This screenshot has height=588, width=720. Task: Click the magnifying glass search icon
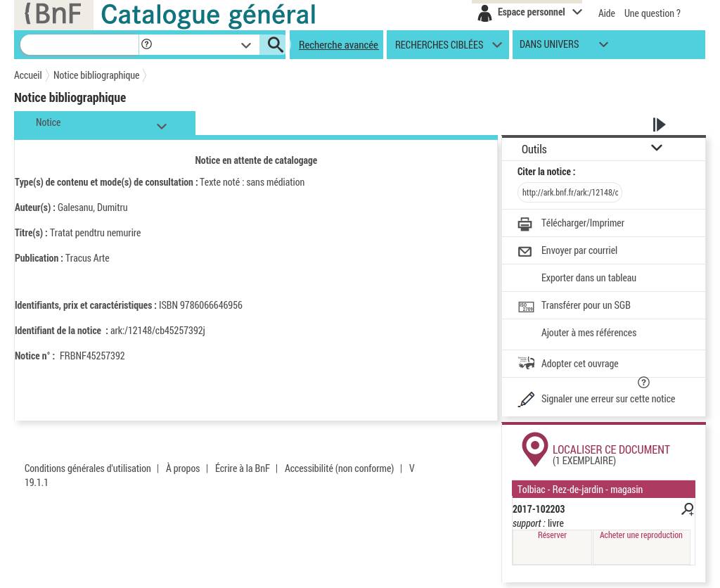click(x=275, y=45)
